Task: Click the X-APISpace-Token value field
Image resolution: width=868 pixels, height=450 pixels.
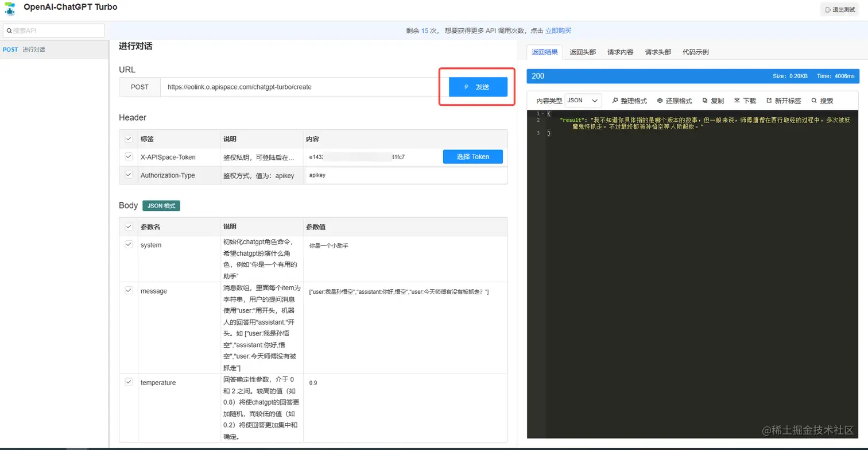Action: coord(372,157)
